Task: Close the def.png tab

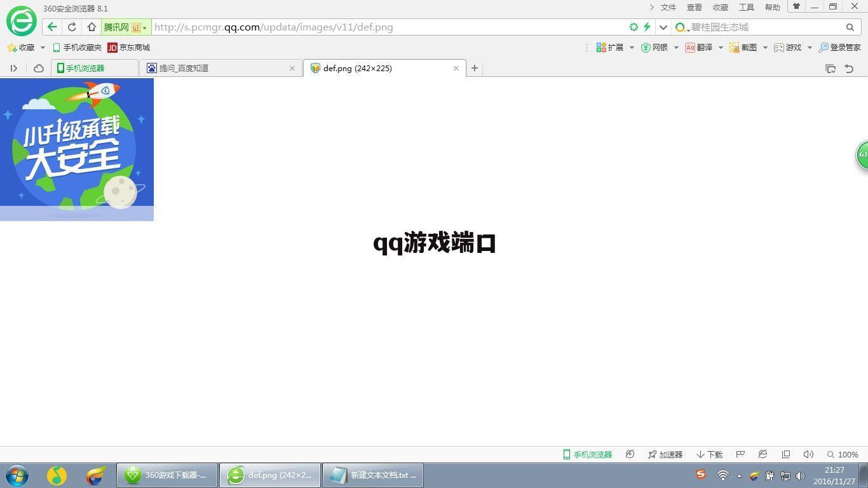Action: pos(456,68)
